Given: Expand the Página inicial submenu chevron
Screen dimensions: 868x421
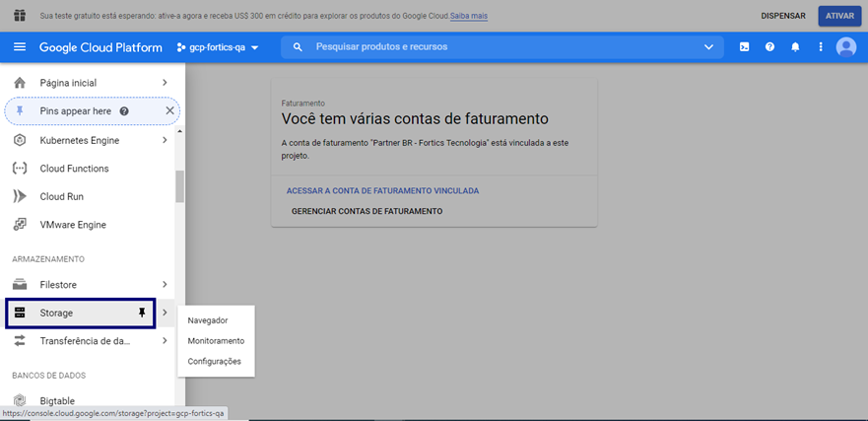Looking at the screenshot, I should click(x=165, y=83).
